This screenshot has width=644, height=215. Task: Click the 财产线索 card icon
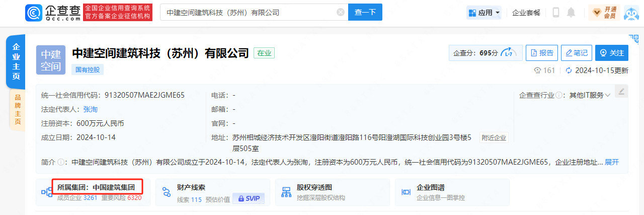(x=167, y=192)
